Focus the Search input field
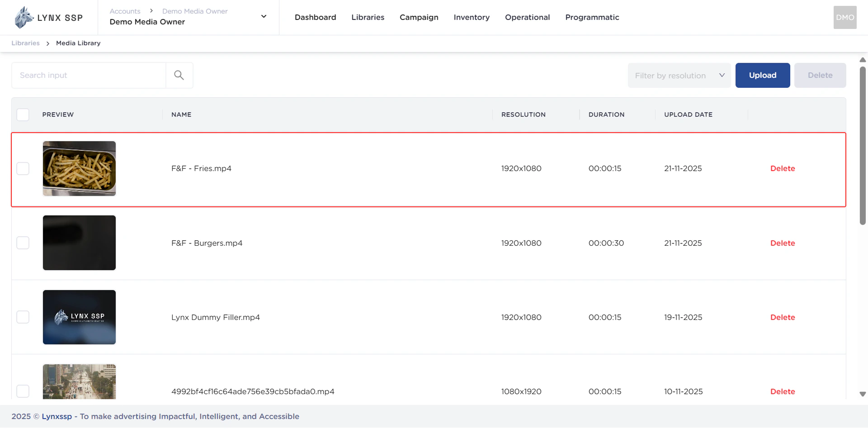 pyautogui.click(x=89, y=75)
